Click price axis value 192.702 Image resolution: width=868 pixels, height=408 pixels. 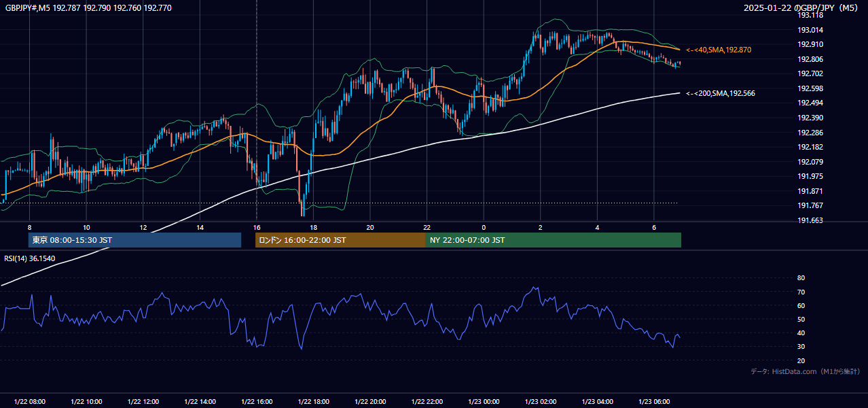810,73
